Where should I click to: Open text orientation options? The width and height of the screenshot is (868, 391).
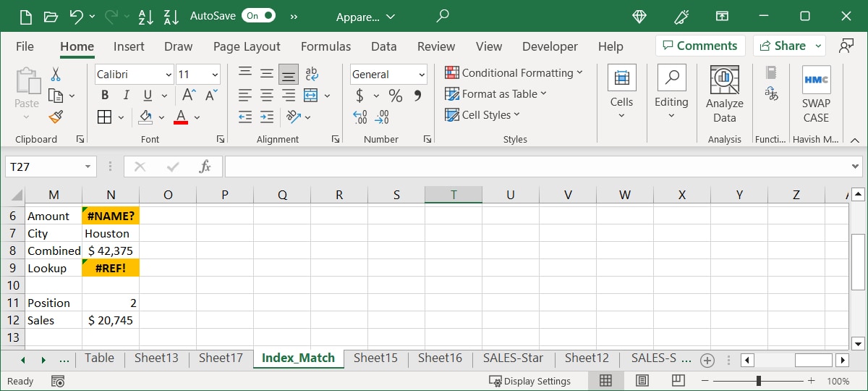point(293,117)
